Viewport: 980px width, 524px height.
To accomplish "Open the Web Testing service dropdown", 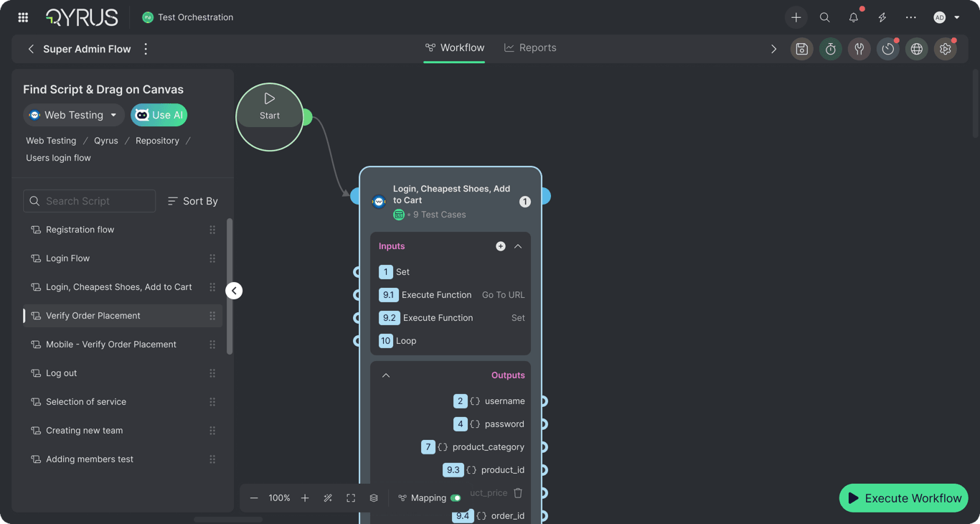I will [74, 115].
